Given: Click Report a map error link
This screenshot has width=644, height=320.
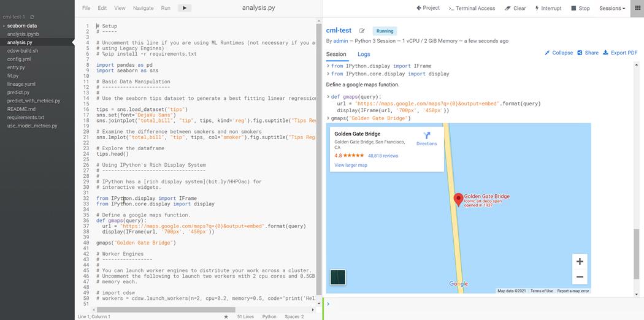Looking at the screenshot, I should [x=573, y=291].
